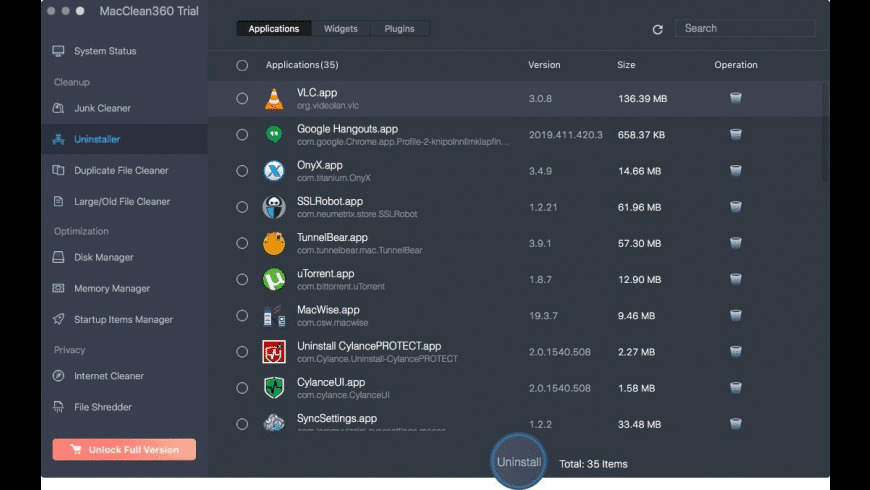Delete uTorrent.app using its trash icon
The image size is (870, 490).
[x=735, y=279]
